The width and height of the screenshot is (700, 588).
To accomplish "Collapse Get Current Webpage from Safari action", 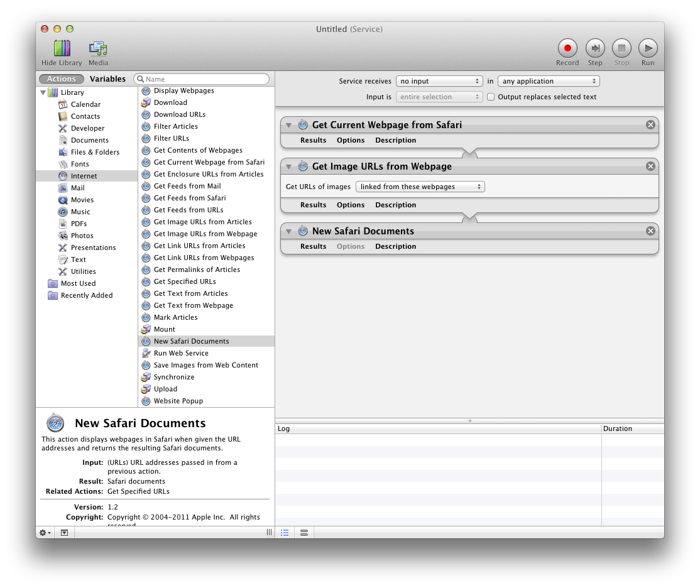I will [x=289, y=126].
